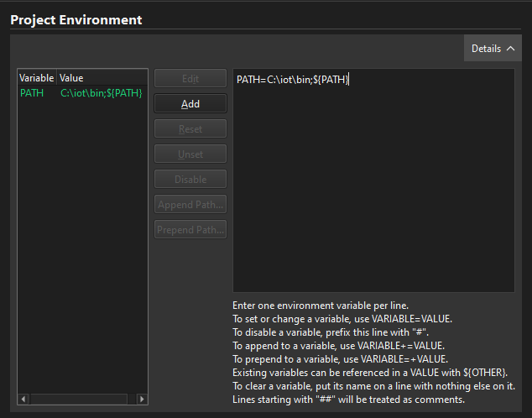Image resolution: width=532 pixels, height=418 pixels.
Task: Click the empty area of the environment text editor
Action: [373, 193]
